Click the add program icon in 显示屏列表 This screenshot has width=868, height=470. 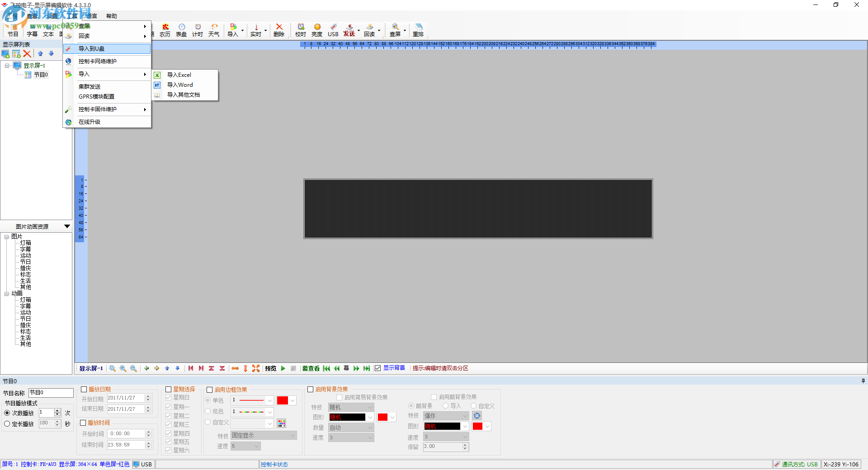17,54
